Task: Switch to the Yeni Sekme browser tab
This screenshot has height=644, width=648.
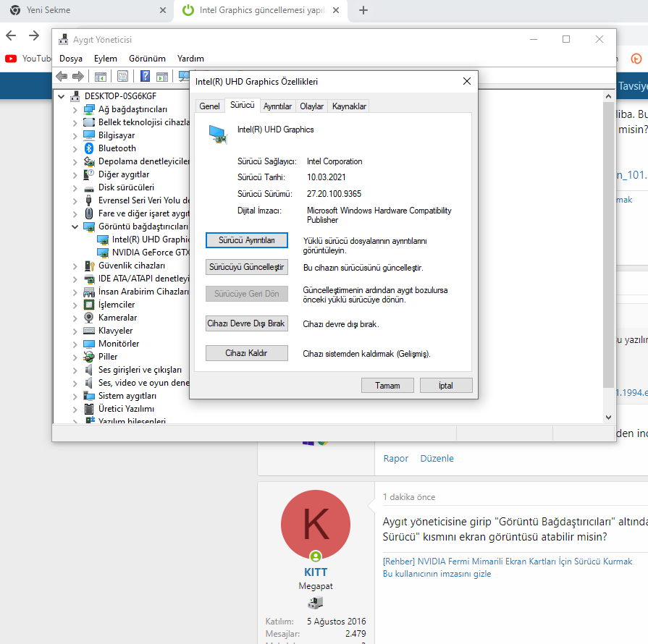Action: click(87, 10)
